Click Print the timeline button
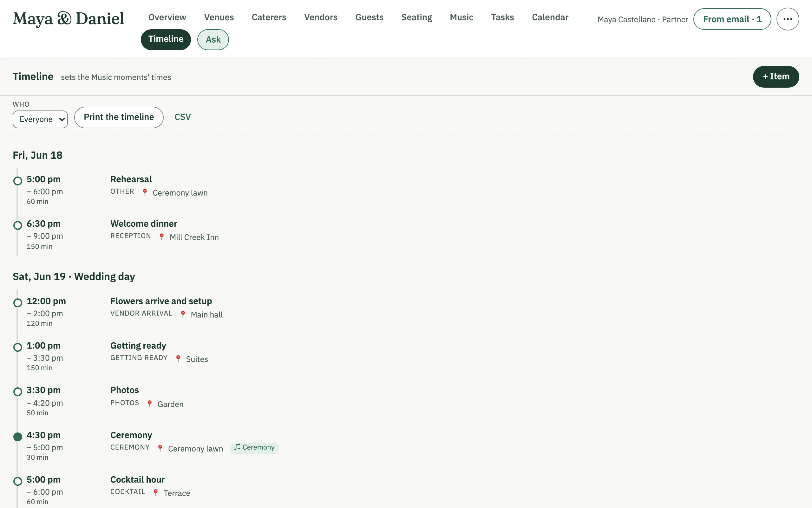Screen dimensions: 812x508 tap(119, 117)
